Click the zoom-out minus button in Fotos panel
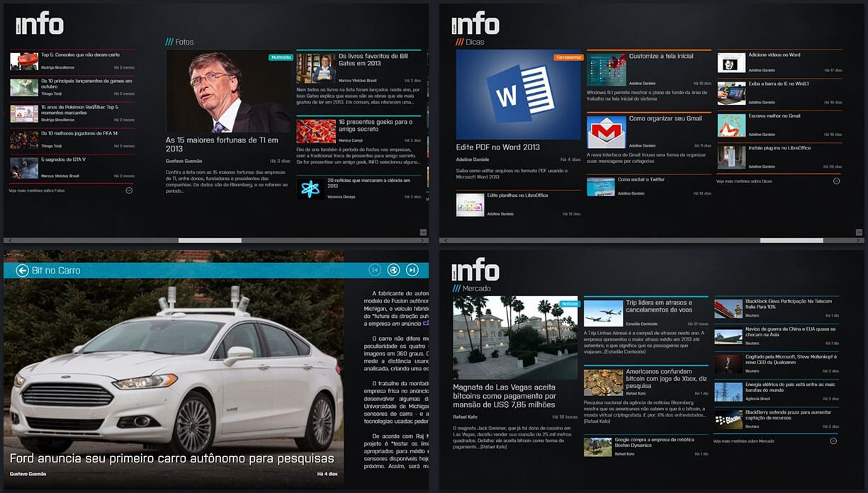The width and height of the screenshot is (868, 493). pos(423,232)
